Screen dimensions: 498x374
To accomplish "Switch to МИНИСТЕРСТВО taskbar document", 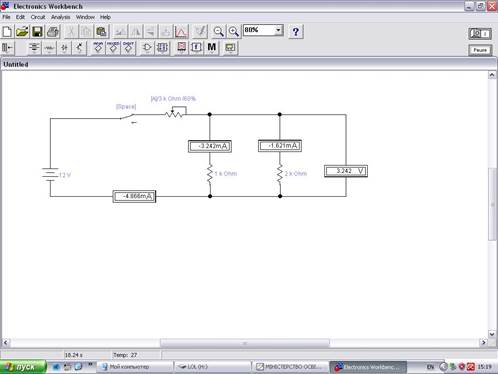I will 290,367.
